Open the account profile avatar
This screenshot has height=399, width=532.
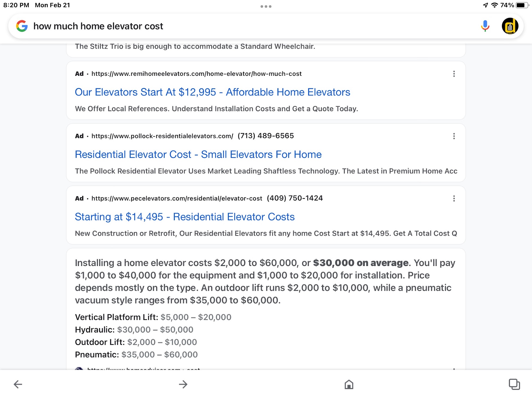click(510, 26)
